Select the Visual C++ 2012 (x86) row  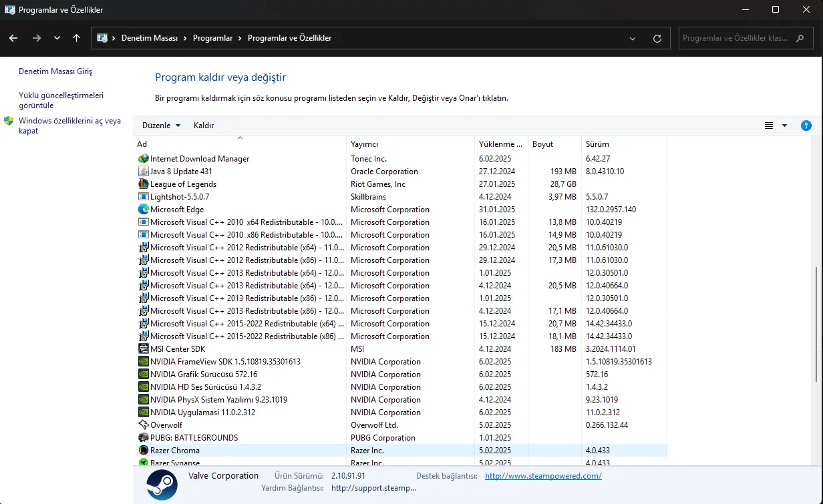(x=401, y=260)
